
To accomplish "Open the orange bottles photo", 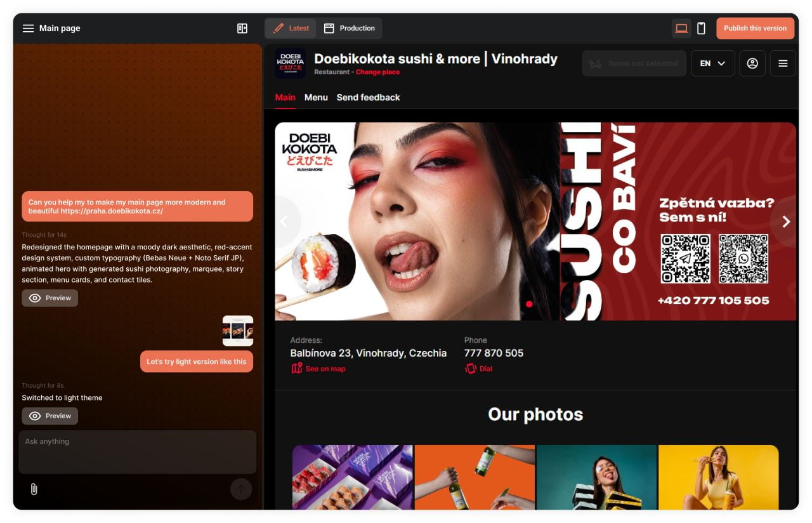I will pos(475,477).
